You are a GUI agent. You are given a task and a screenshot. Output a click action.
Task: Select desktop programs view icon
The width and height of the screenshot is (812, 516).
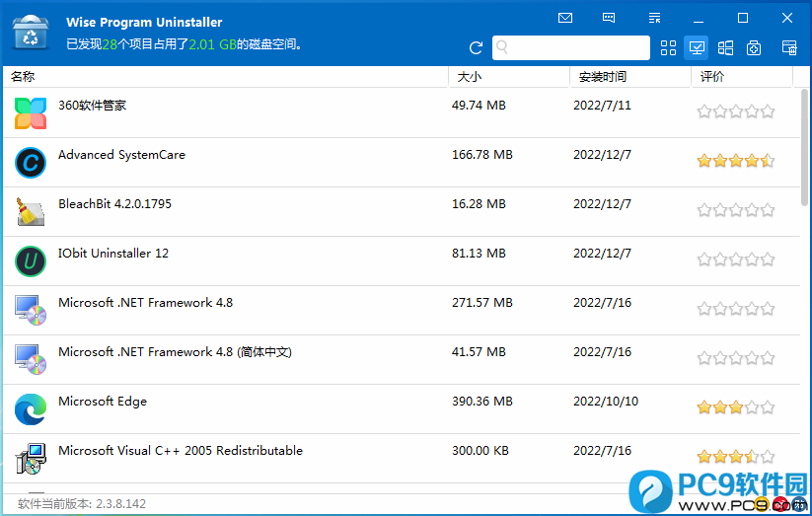696,48
